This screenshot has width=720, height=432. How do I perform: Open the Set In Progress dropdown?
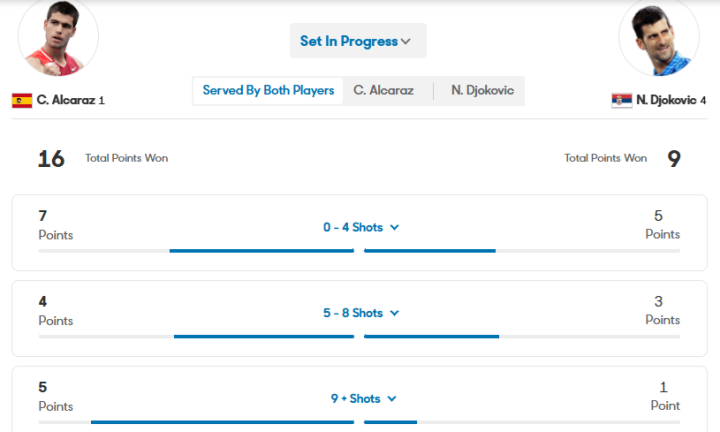pyautogui.click(x=357, y=41)
